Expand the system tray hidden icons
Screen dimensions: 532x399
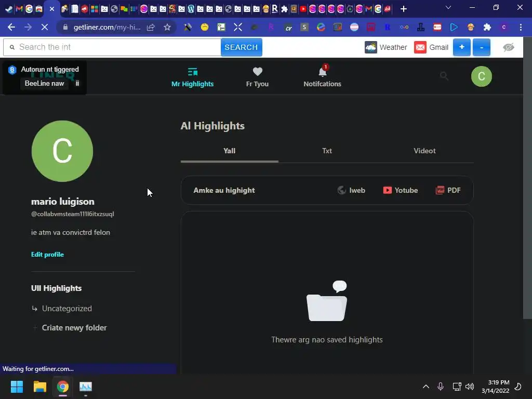tap(426, 387)
